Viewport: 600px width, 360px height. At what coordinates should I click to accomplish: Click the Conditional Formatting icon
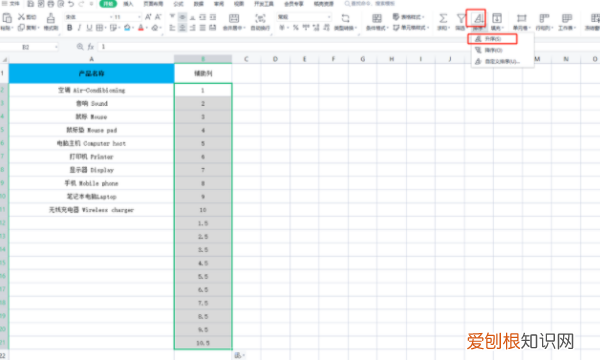click(377, 18)
